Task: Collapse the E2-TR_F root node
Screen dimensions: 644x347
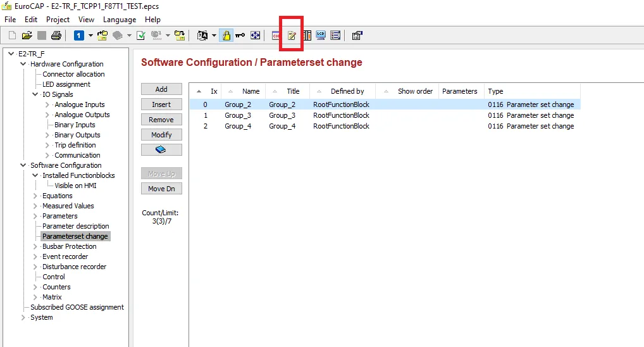Action: [11, 53]
